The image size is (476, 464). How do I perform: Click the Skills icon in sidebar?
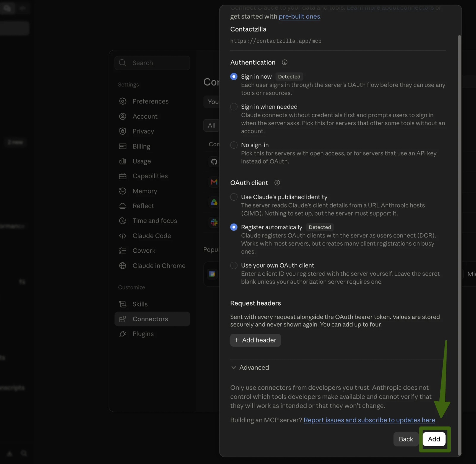123,304
